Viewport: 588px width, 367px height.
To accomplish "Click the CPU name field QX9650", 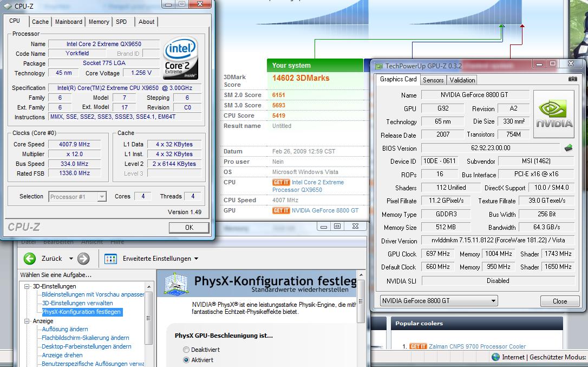I will tap(104, 44).
